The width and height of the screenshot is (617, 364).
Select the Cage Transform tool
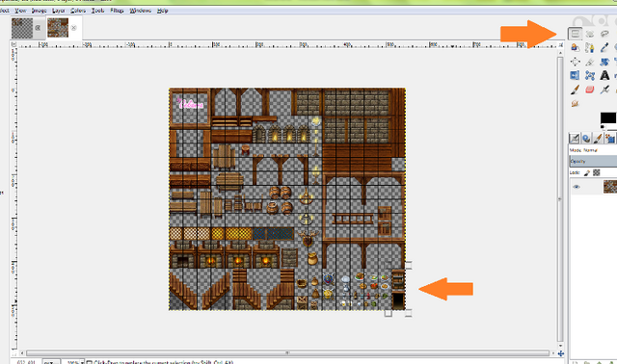(589, 75)
